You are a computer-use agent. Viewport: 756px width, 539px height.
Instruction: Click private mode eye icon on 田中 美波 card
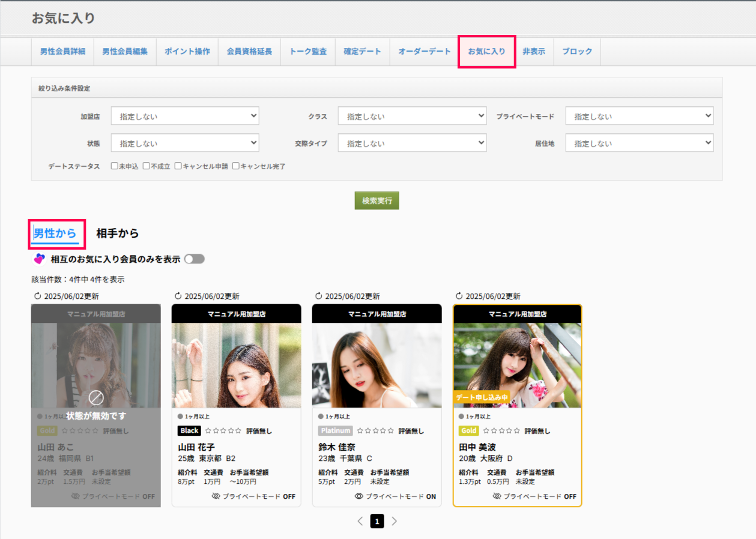coord(497,496)
